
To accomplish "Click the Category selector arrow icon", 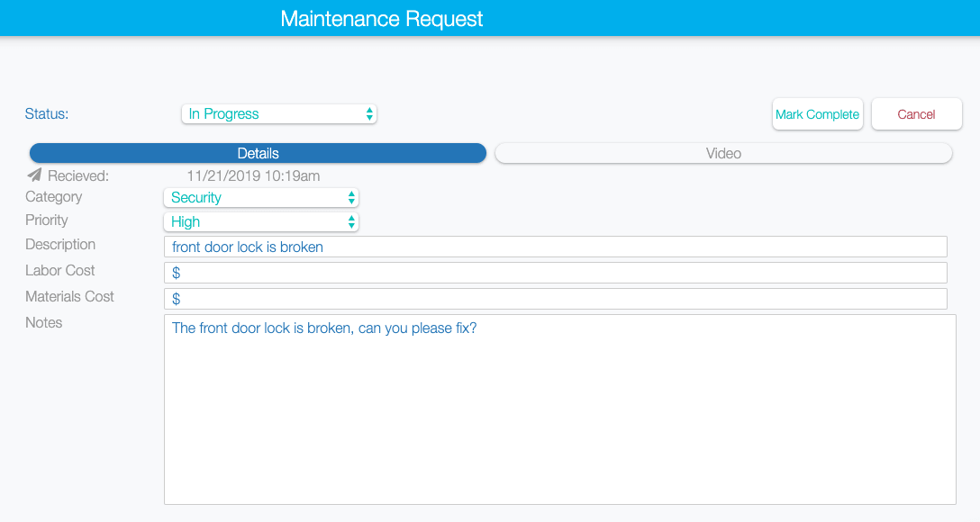I will coord(350,197).
